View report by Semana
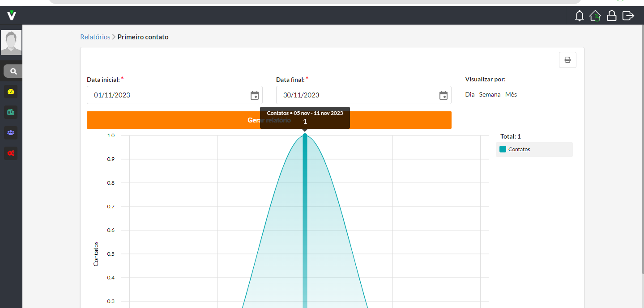The height and width of the screenshot is (308, 644). [490, 95]
